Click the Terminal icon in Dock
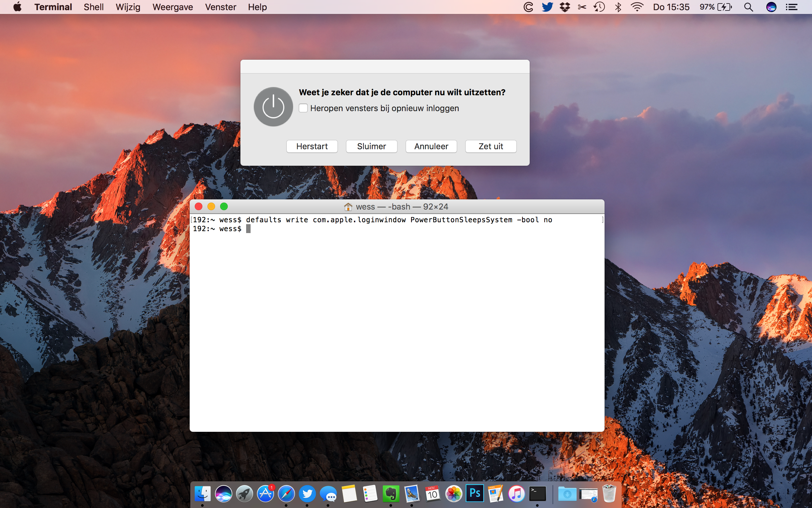 coord(538,494)
